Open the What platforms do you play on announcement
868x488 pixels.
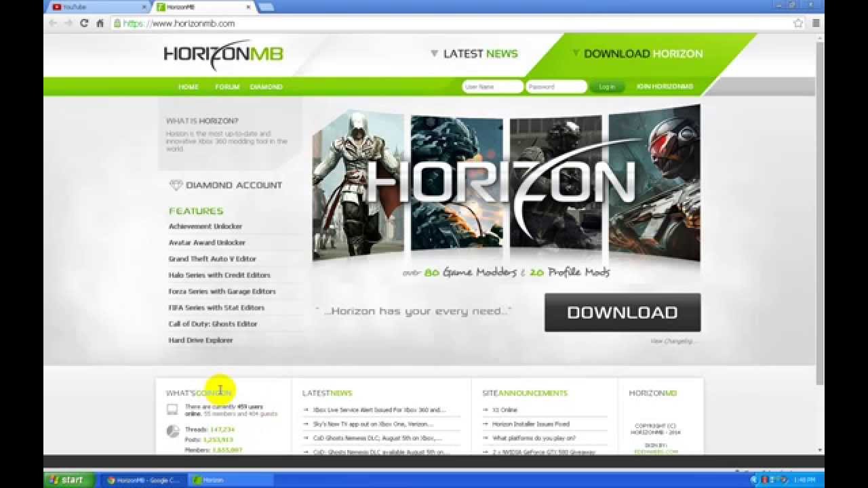tap(534, 439)
